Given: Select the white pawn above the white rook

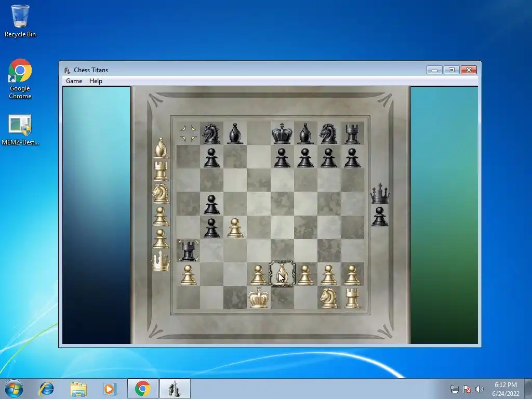Looking at the screenshot, I should coord(352,274).
